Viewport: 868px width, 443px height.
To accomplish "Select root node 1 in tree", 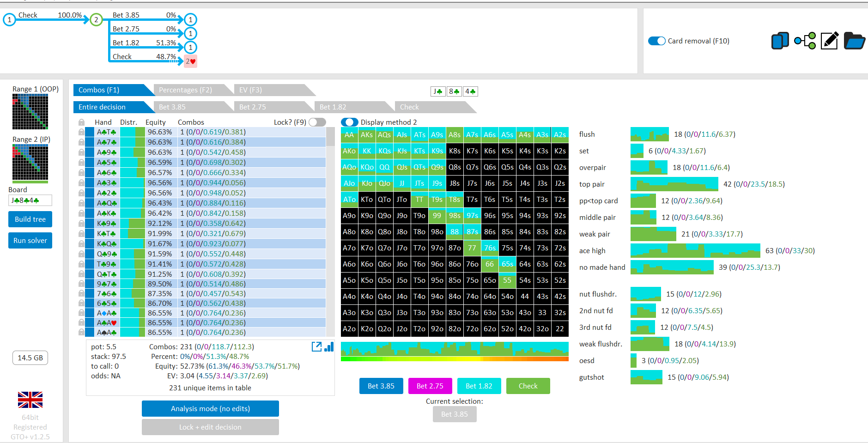I will (x=9, y=20).
